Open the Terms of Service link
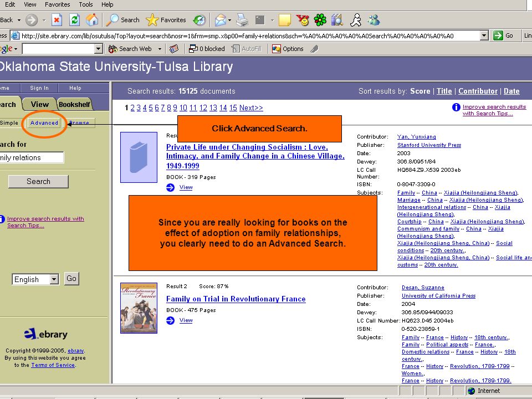This screenshot has width=532, height=399. (53, 365)
